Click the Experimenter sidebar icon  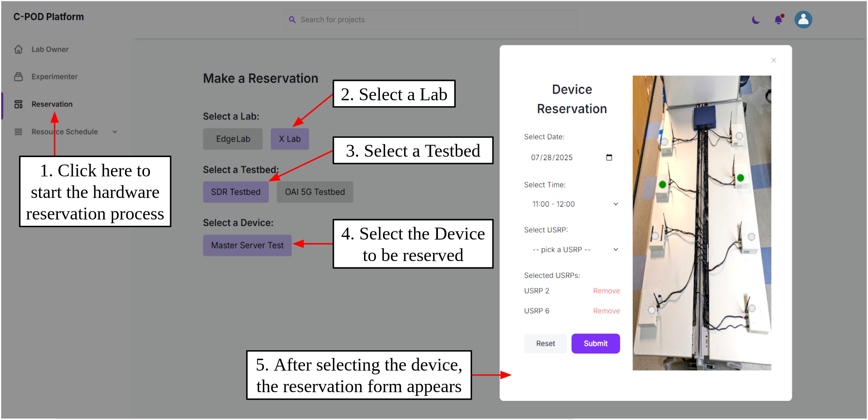tap(19, 77)
